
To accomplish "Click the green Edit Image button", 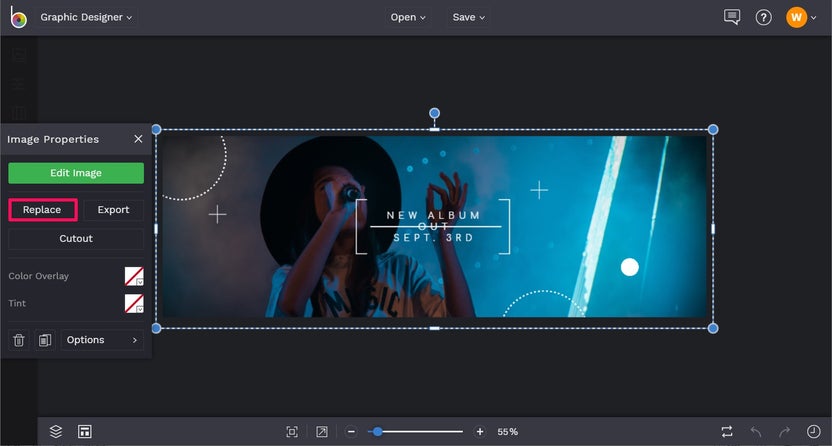I will click(x=76, y=173).
